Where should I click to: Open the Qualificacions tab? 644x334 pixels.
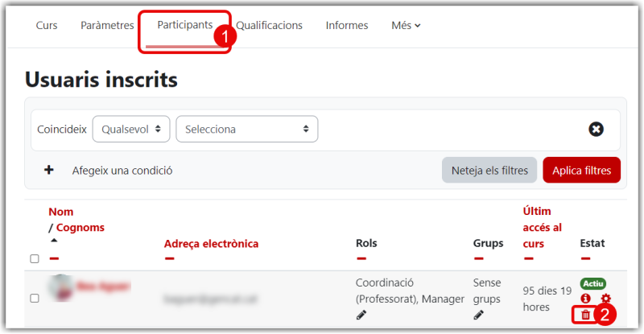pos(269,26)
